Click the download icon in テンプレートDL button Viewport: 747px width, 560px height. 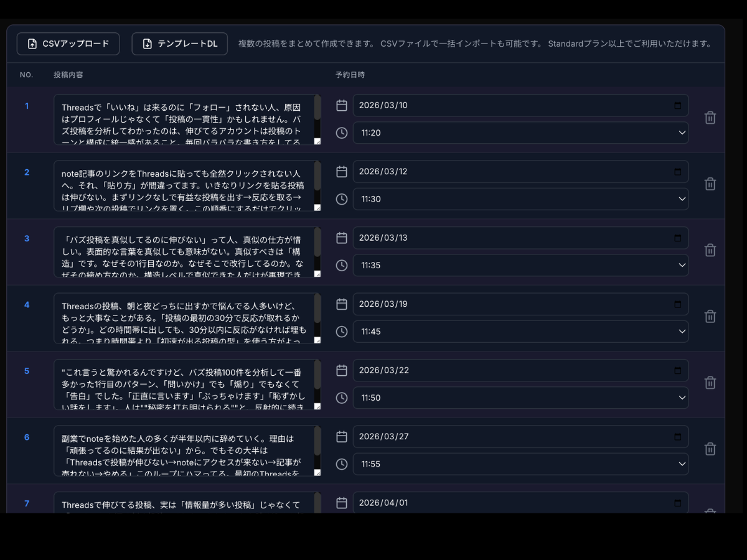tap(146, 44)
